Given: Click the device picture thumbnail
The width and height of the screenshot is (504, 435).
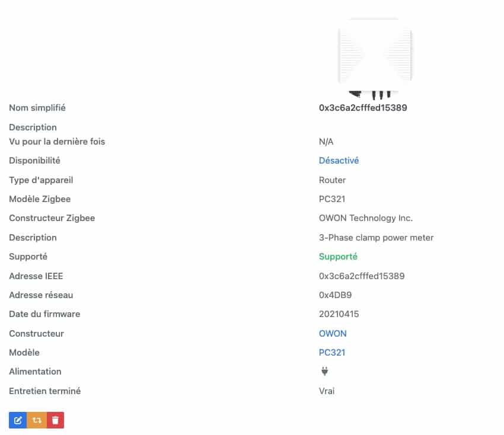Looking at the screenshot, I should (375, 58).
